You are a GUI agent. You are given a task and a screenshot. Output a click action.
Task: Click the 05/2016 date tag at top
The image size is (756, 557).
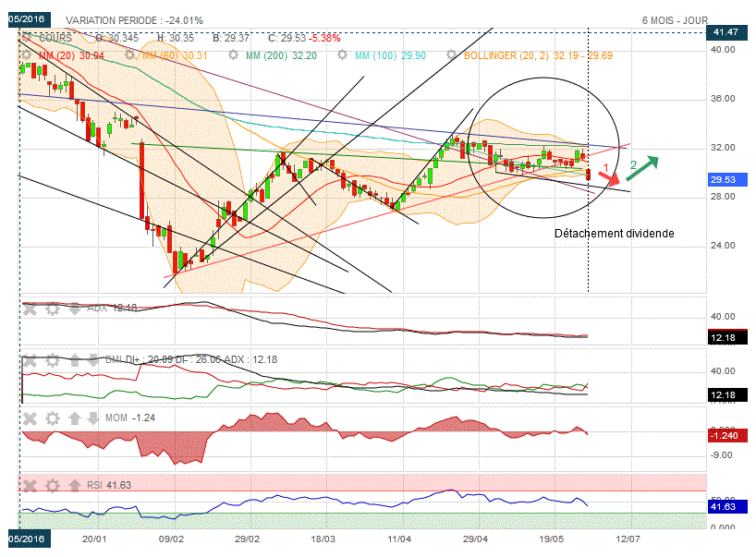29,19
